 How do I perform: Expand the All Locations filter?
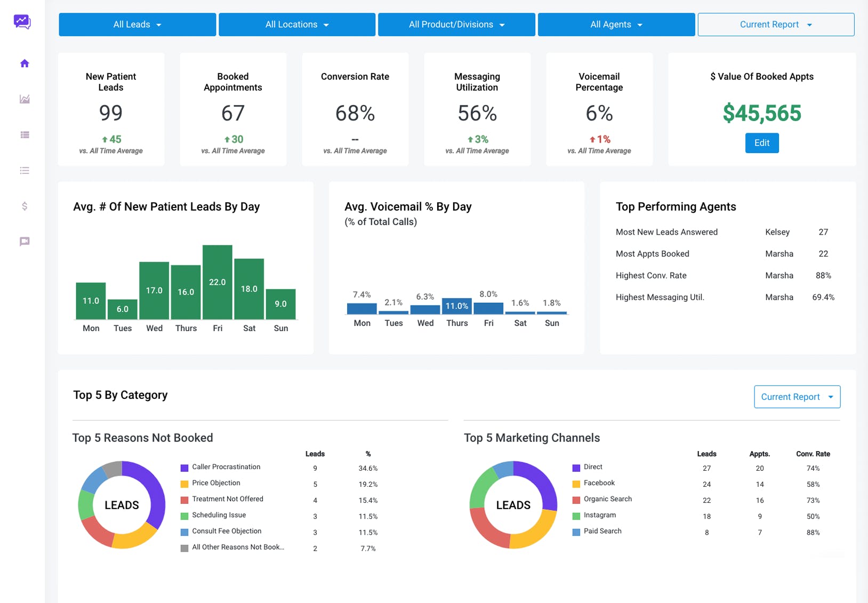pyautogui.click(x=297, y=25)
